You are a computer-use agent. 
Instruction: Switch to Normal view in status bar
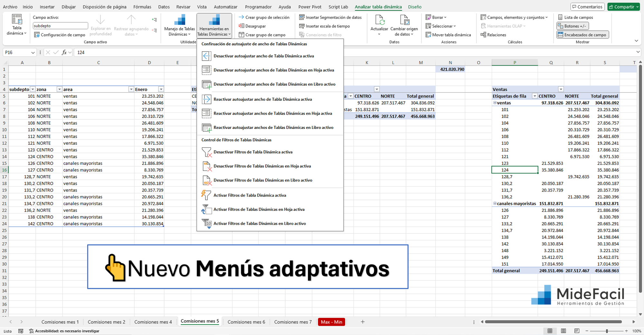(550, 331)
